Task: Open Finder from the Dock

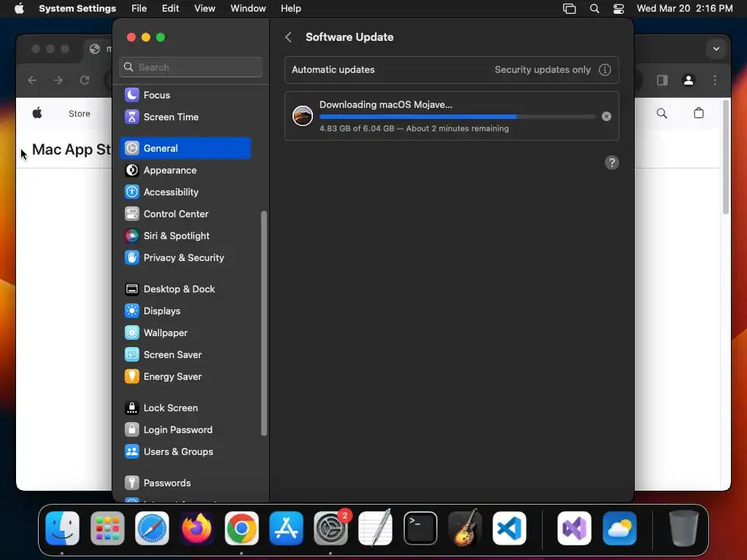Action: click(x=63, y=528)
